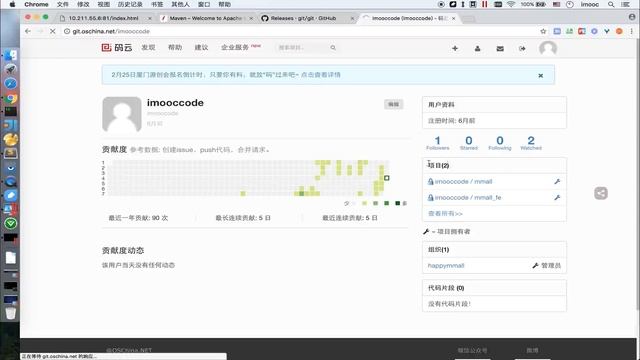Open Safari from the Dock

[x=11, y=83]
